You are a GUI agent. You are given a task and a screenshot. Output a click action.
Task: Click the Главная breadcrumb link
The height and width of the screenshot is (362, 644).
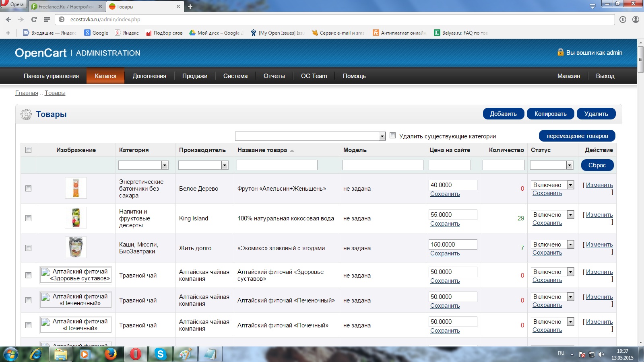[x=27, y=93]
